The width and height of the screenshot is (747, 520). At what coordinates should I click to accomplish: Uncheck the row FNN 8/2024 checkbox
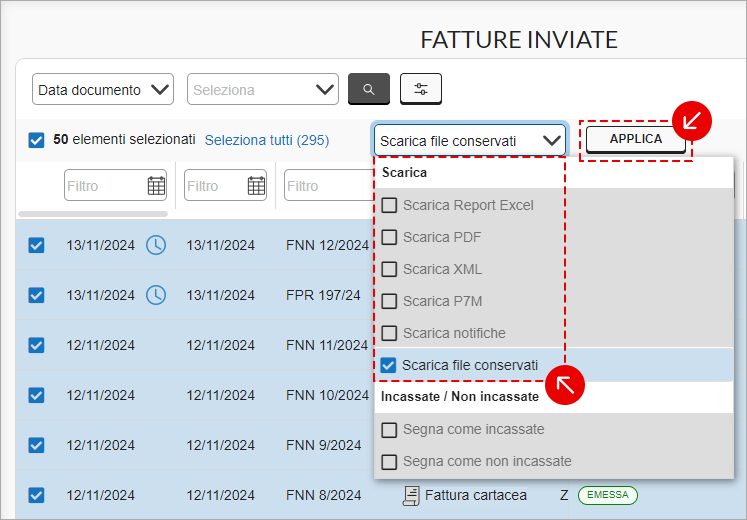point(36,495)
